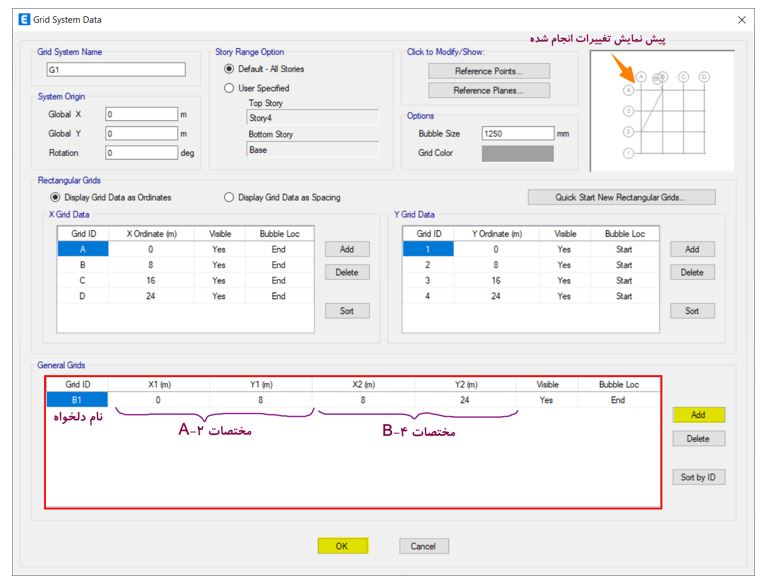The width and height of the screenshot is (763, 583).
Task: Click Quick Start New Rectangular Grids button
Action: (x=621, y=197)
